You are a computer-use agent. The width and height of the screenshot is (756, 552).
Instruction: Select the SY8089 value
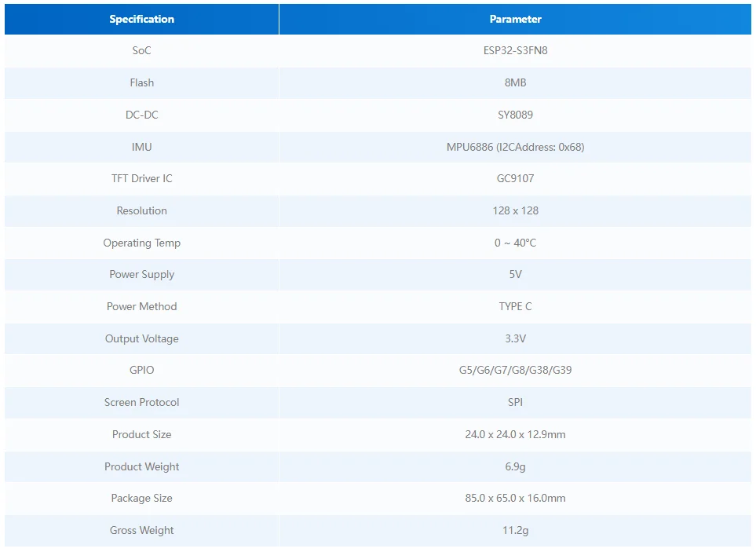[516, 115]
